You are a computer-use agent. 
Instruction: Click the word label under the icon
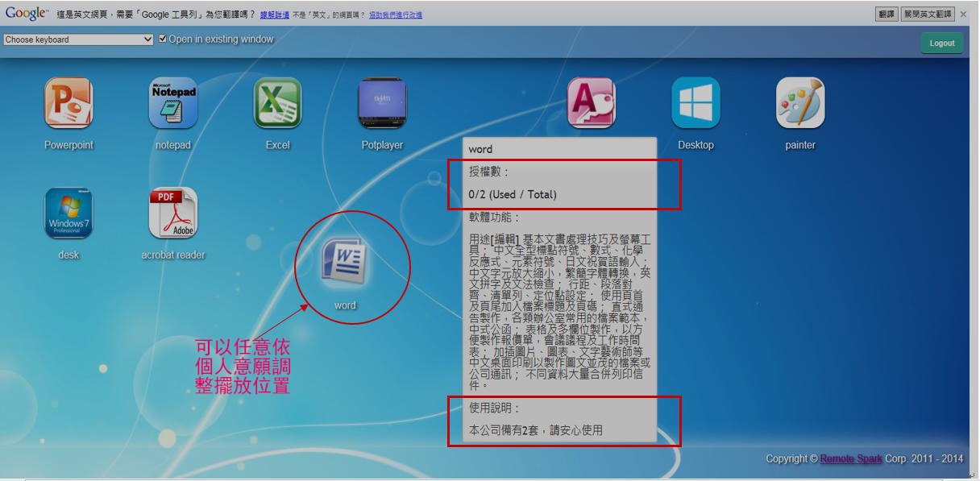pos(345,305)
